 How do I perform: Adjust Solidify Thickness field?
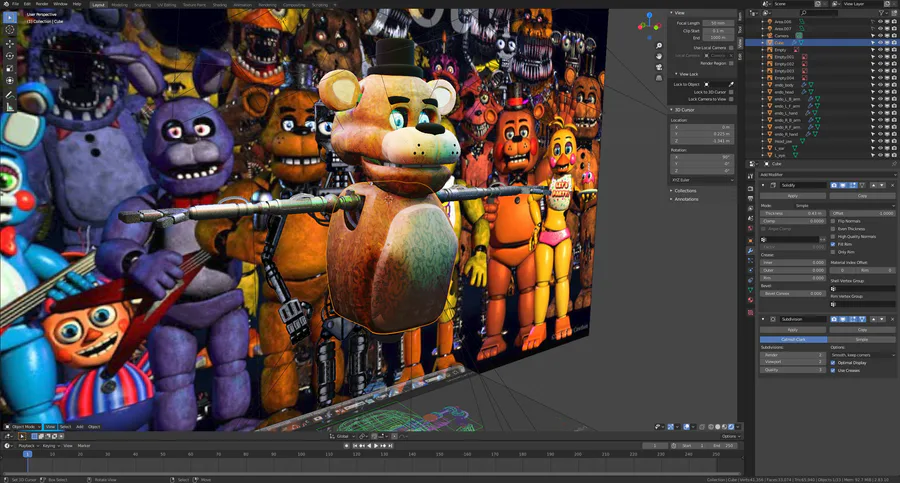coord(793,213)
